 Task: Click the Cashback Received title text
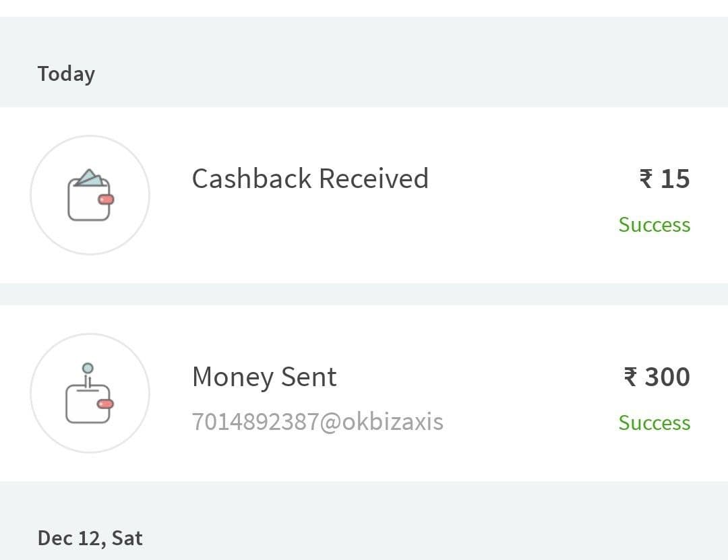click(x=310, y=179)
